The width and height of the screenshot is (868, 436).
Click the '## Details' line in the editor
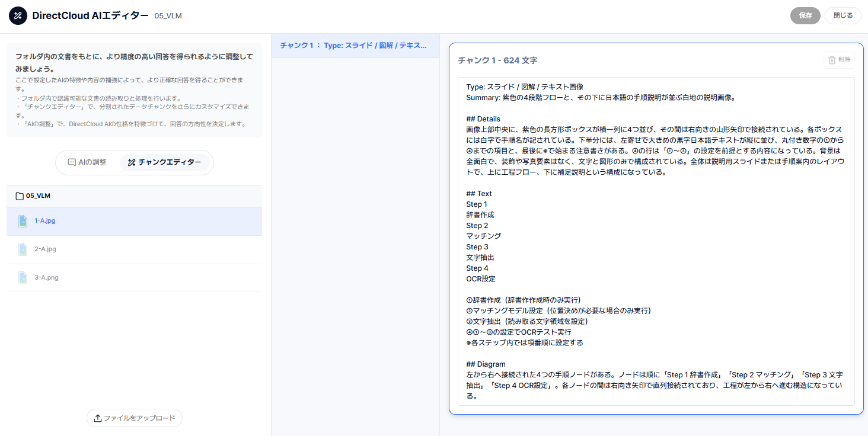tap(483, 119)
